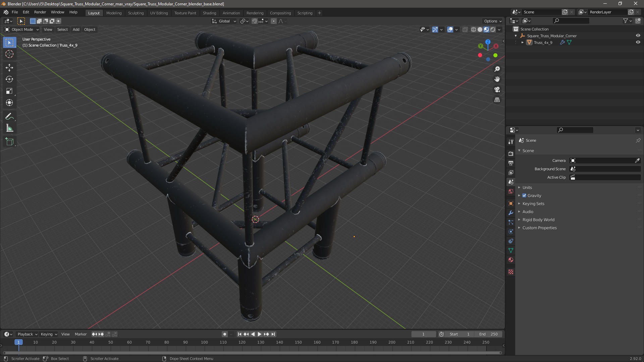Screen dimensions: 644x362
Task: Switch to the Shading workspace tab
Action: coord(209,13)
